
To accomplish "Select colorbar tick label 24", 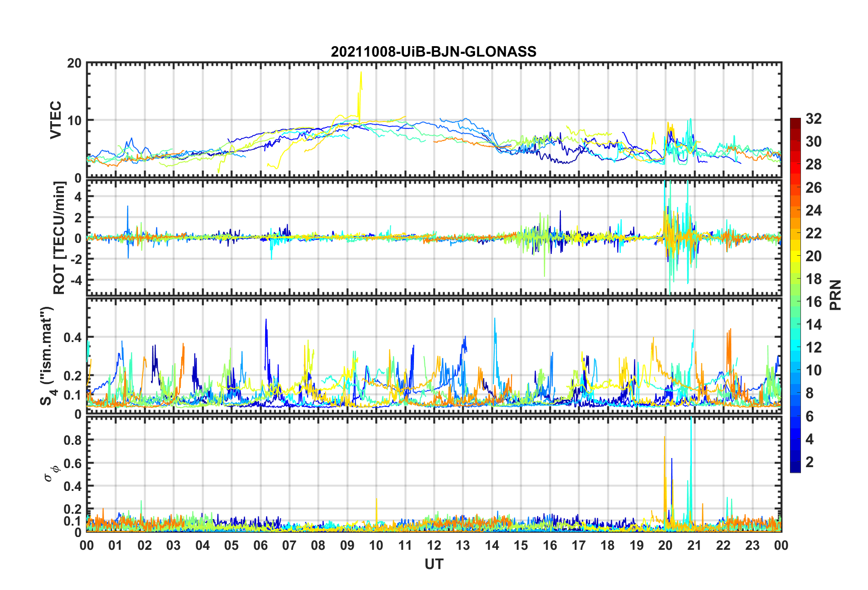I will click(x=813, y=211).
